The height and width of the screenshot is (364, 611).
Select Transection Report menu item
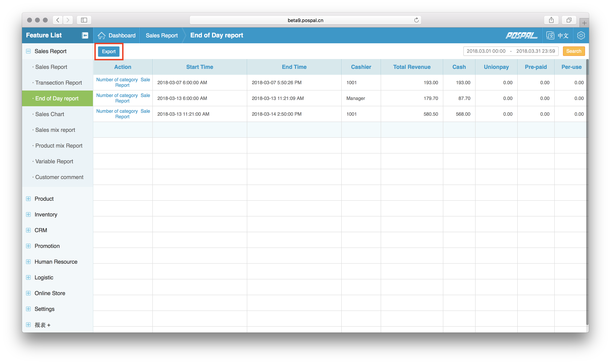coord(58,83)
